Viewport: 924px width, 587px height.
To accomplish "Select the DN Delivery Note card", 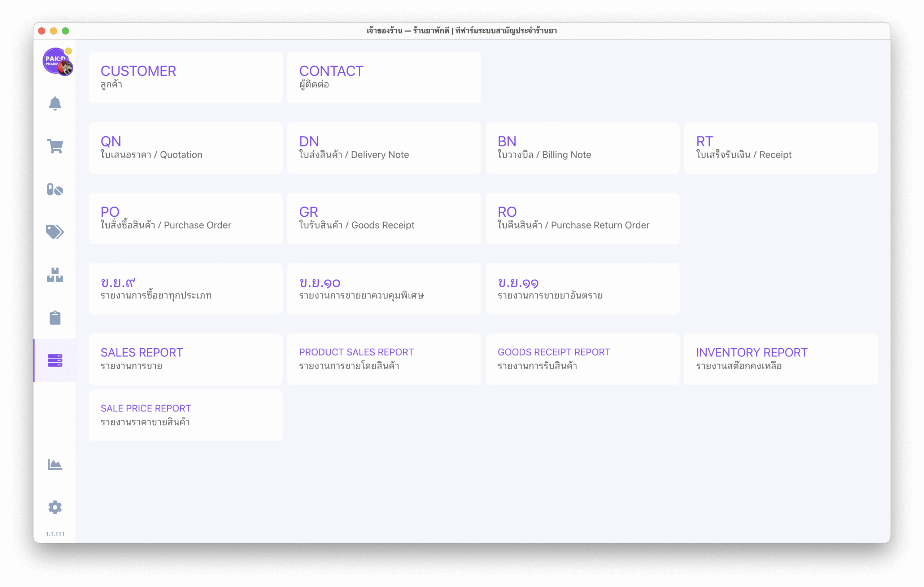I will click(x=384, y=148).
